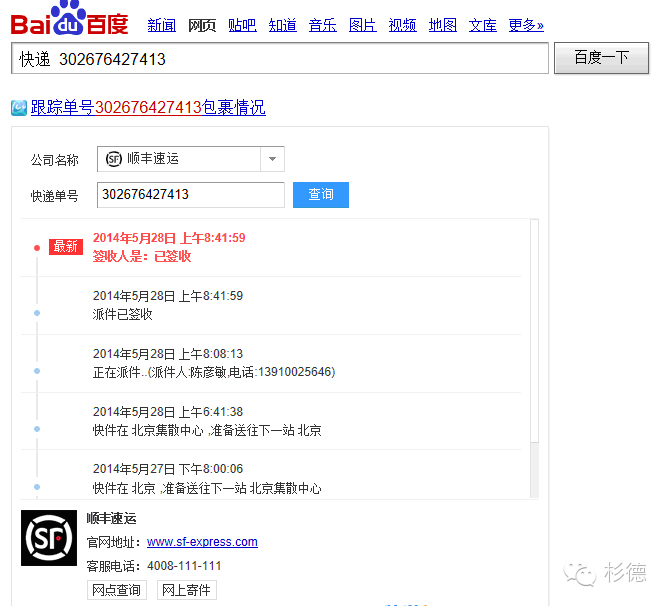Click timeline dot beside 下午8:00:06 entry
This screenshot has width=667, height=606.
[37, 487]
